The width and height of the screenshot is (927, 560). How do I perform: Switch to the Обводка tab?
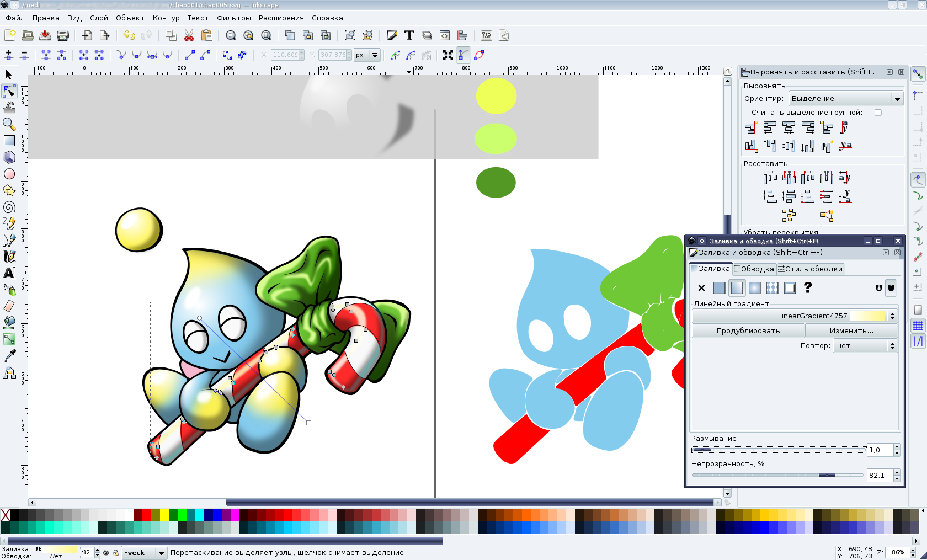pyautogui.click(x=754, y=269)
